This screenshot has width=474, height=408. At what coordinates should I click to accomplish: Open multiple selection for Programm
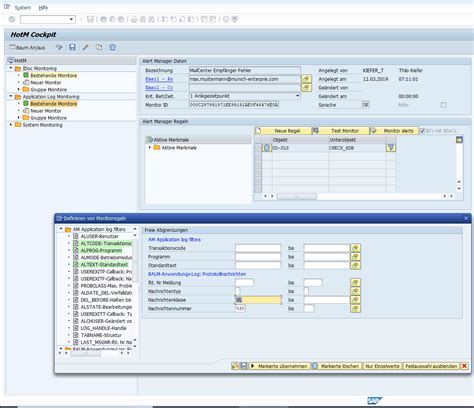tap(355, 257)
